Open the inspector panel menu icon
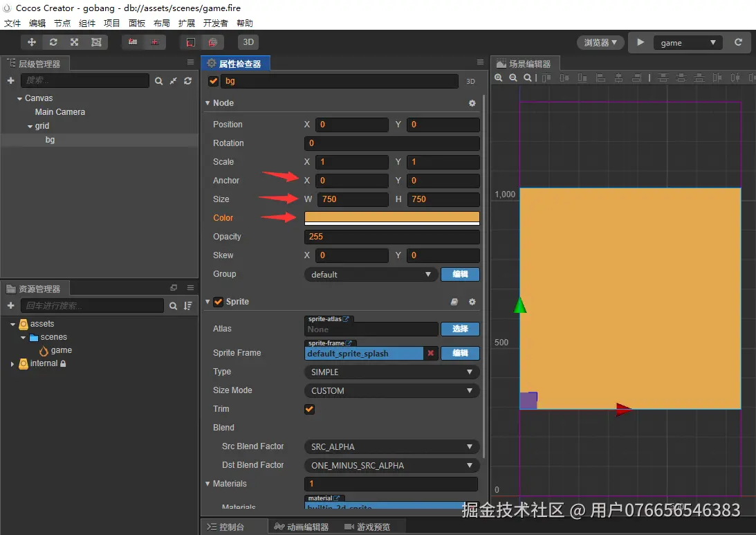The image size is (756, 535). [x=480, y=62]
